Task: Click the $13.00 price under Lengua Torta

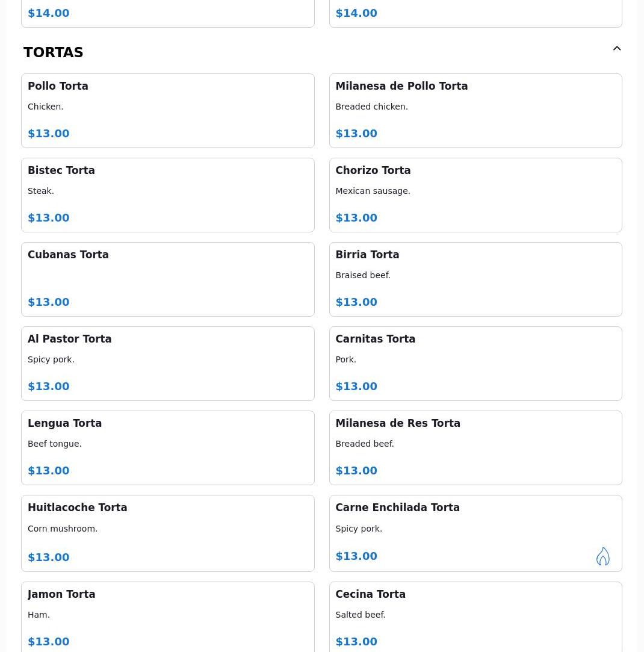Action: click(49, 471)
